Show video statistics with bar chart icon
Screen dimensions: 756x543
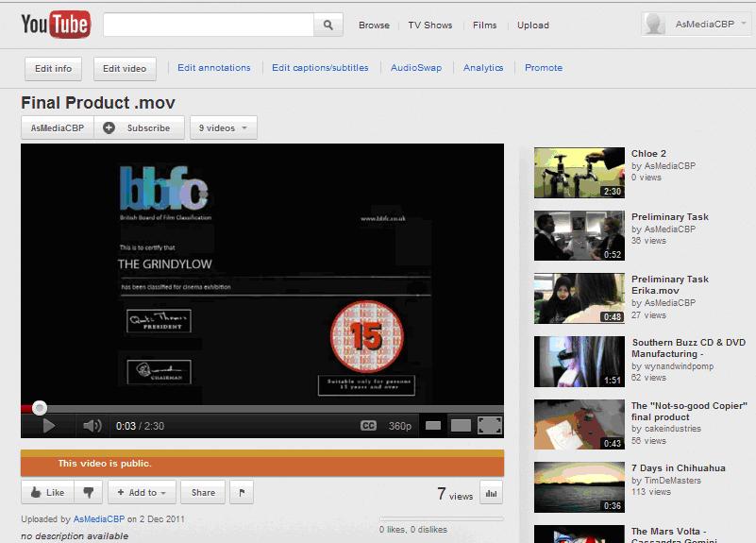coord(492,493)
